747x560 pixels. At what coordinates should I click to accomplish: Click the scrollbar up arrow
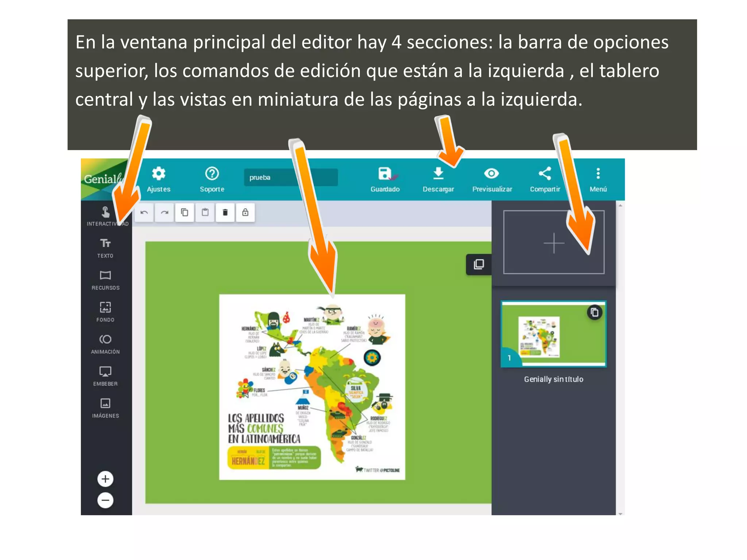(x=620, y=206)
